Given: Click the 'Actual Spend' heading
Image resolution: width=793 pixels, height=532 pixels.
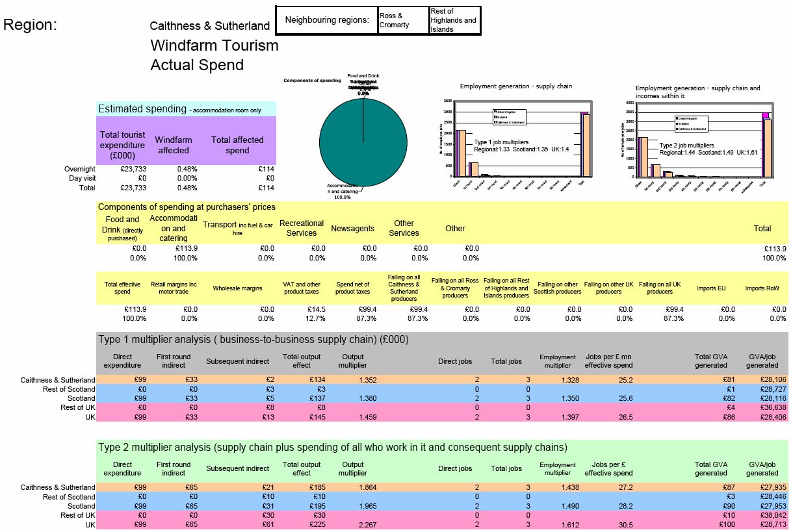Looking at the screenshot, I should 197,65.
